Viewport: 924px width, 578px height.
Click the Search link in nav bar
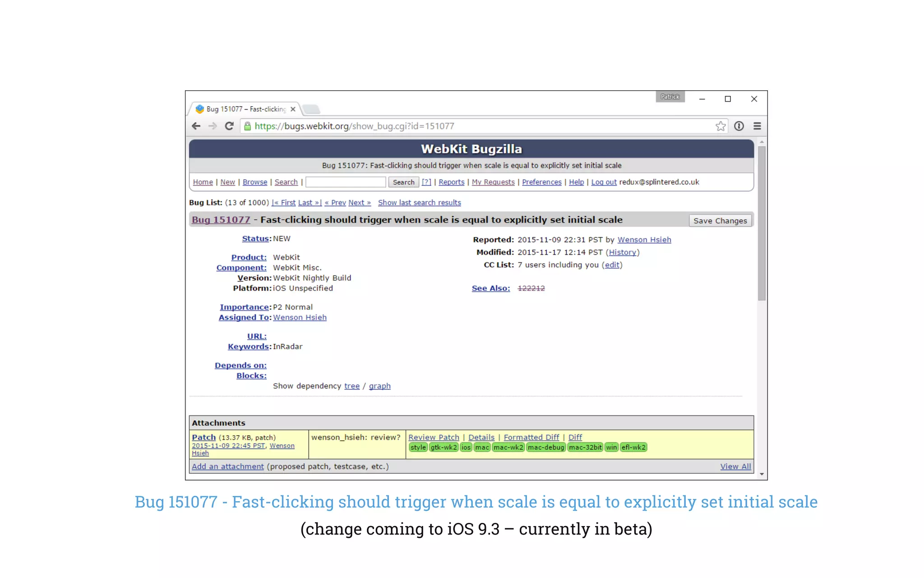286,182
